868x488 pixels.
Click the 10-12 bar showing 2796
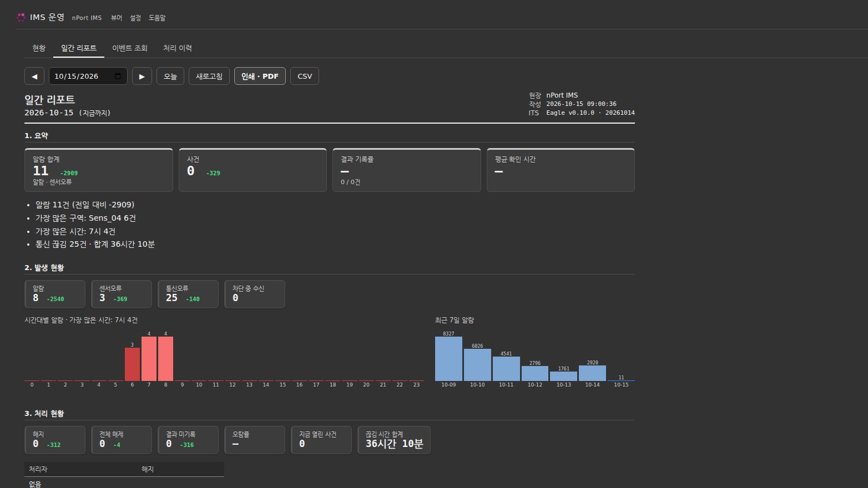(x=535, y=373)
